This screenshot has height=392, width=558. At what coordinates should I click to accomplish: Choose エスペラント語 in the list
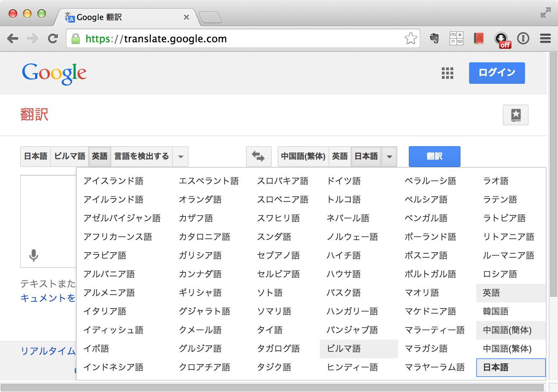click(x=209, y=181)
